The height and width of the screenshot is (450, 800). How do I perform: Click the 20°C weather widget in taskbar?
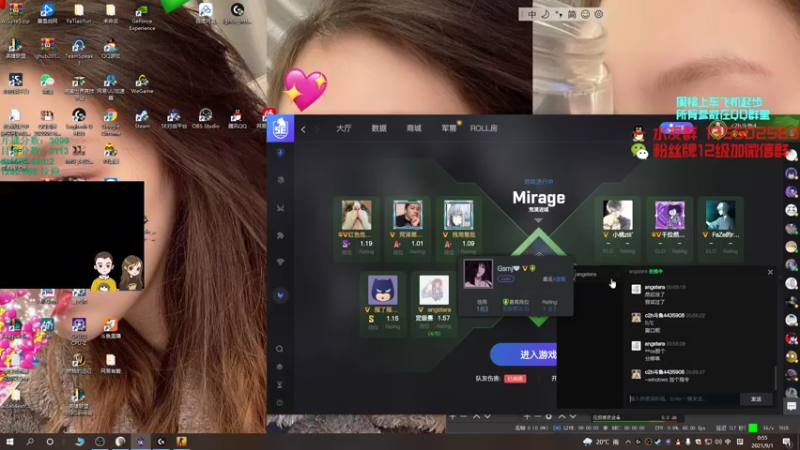pos(602,442)
